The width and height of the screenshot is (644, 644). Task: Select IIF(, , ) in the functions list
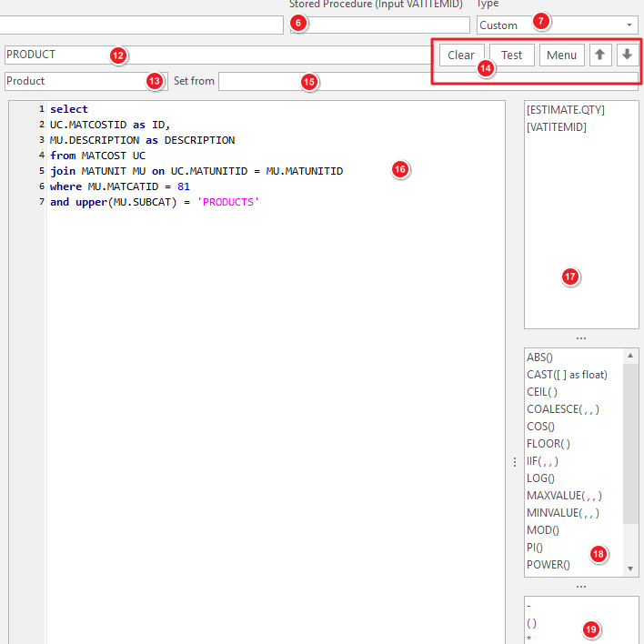click(x=542, y=461)
